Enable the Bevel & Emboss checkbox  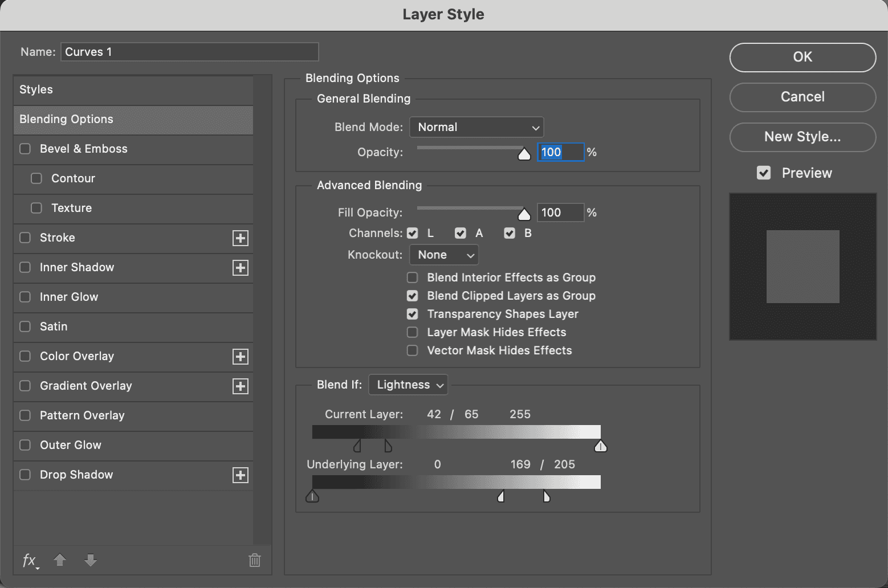(x=25, y=149)
